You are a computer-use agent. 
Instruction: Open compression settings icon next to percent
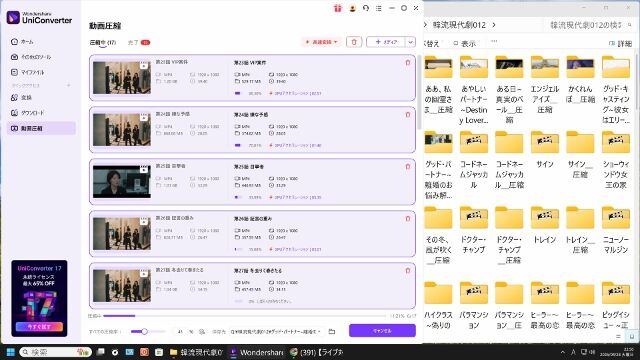202,332
